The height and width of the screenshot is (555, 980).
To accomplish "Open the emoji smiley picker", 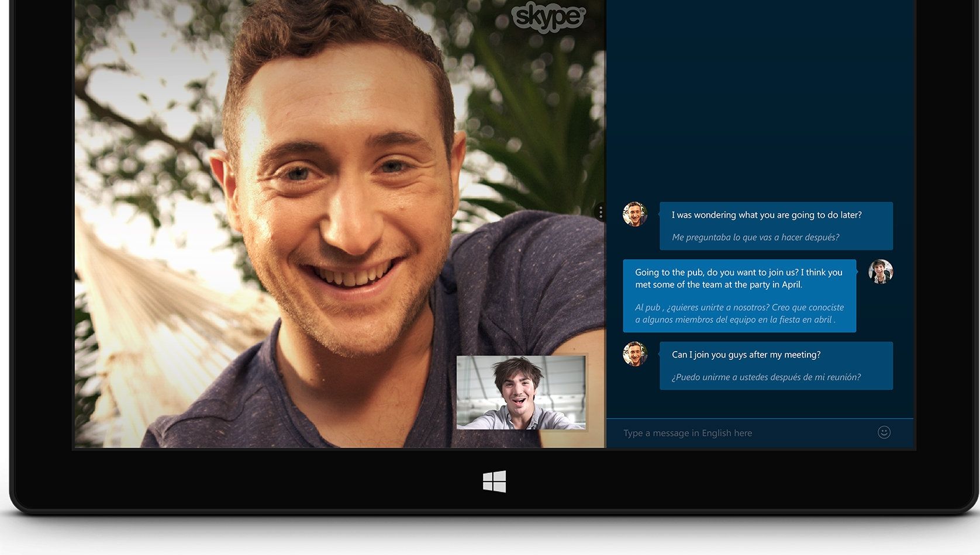I will [884, 432].
